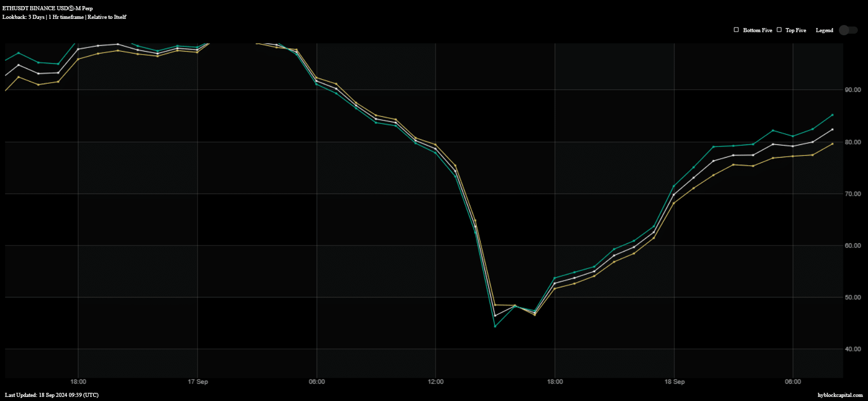Image resolution: width=868 pixels, height=401 pixels.
Task: Click the last green data point on the right
Action: 832,115
